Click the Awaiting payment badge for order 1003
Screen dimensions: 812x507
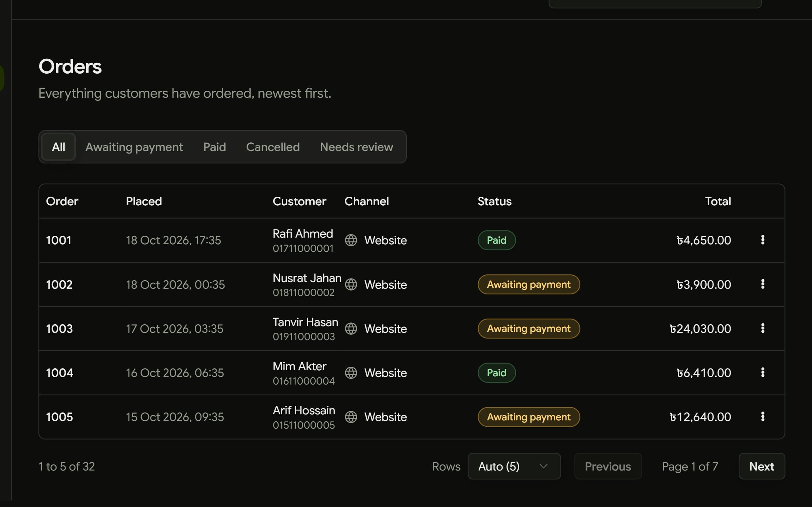(x=528, y=329)
